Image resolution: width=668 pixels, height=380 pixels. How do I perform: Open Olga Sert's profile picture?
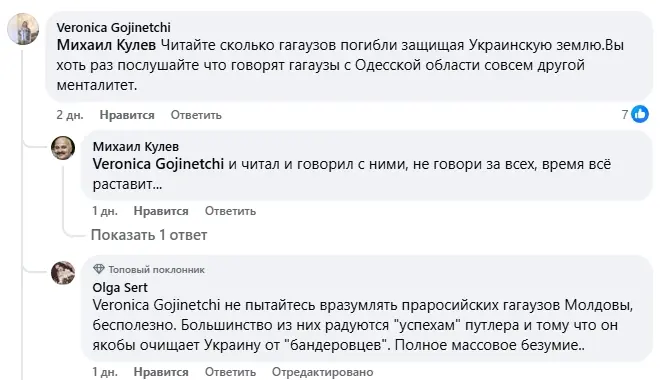pos(63,273)
